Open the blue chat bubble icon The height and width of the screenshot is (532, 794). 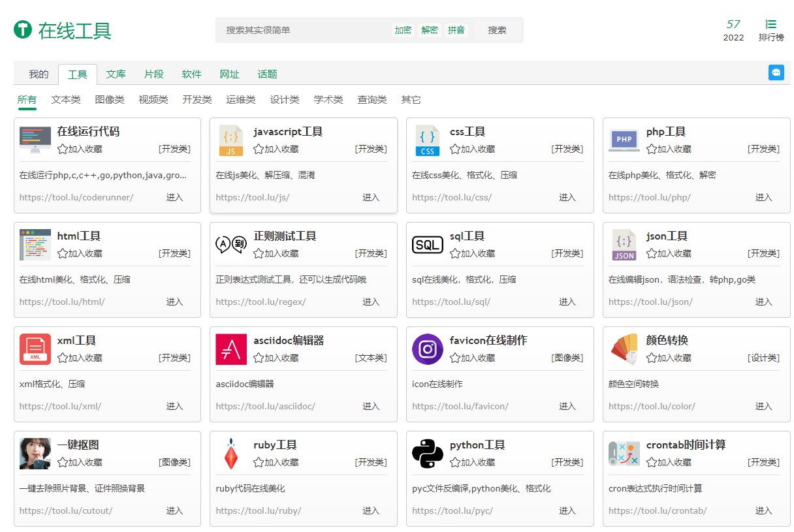point(776,72)
